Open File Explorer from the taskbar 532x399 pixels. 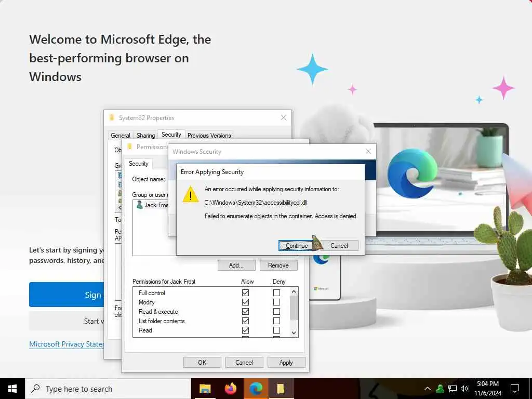pyautogui.click(x=205, y=389)
